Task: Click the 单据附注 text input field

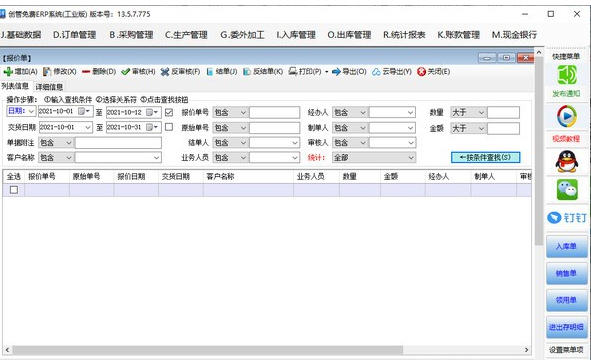Action: point(118,142)
